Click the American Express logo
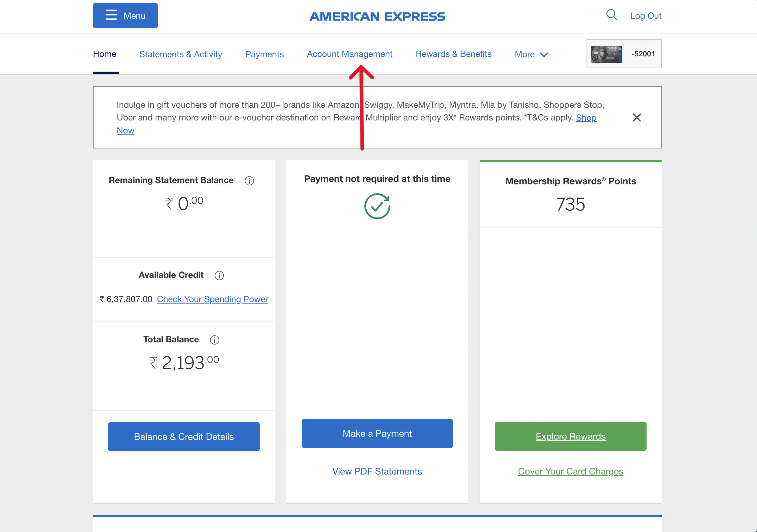The width and height of the screenshot is (757, 532). click(x=377, y=16)
